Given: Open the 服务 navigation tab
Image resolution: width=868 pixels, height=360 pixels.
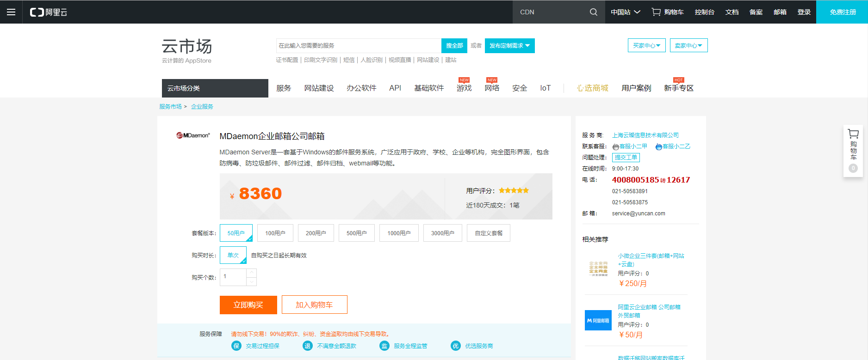Looking at the screenshot, I should point(284,88).
